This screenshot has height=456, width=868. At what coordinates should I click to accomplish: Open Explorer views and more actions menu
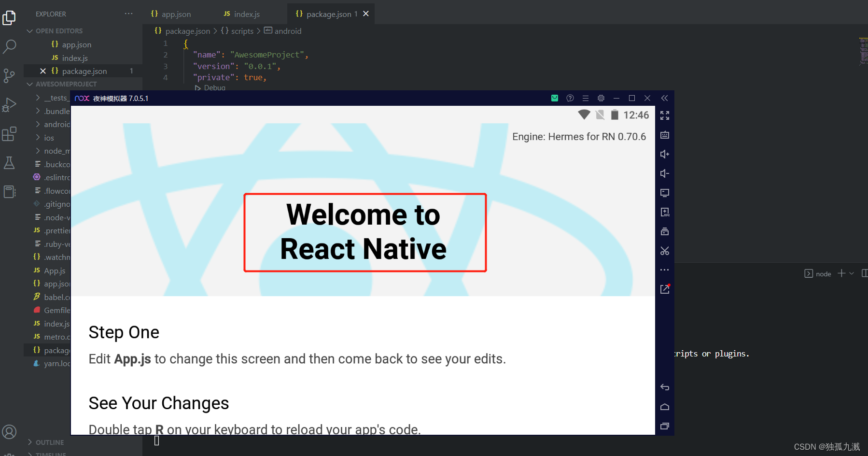[128, 14]
